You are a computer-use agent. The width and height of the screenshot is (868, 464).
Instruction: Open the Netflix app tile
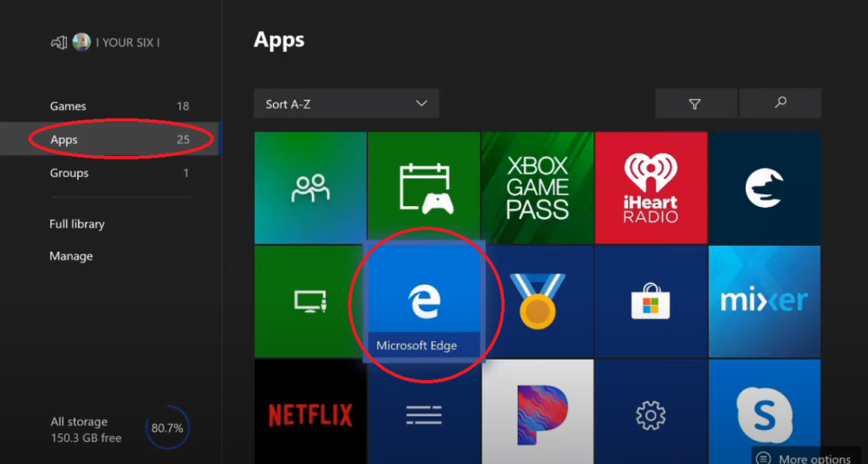coord(310,411)
